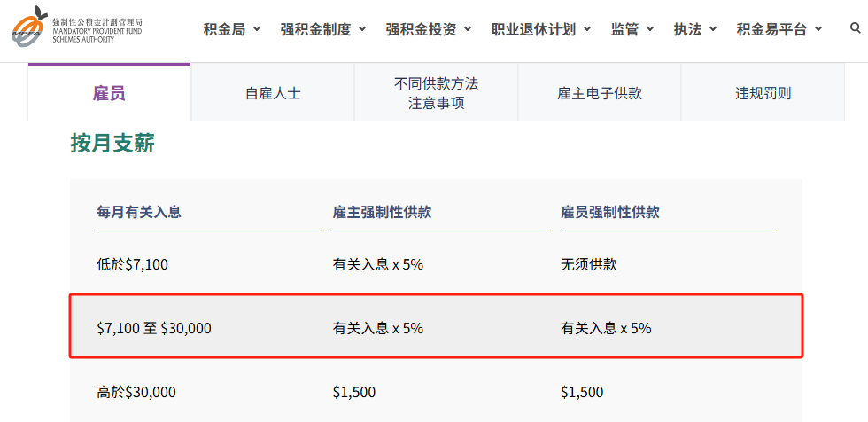Expand the 积金易平台 menu

click(x=779, y=29)
